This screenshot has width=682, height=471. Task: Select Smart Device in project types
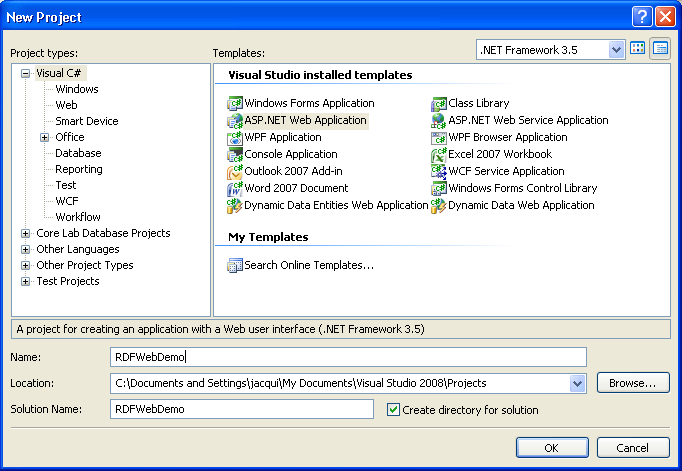point(86,121)
